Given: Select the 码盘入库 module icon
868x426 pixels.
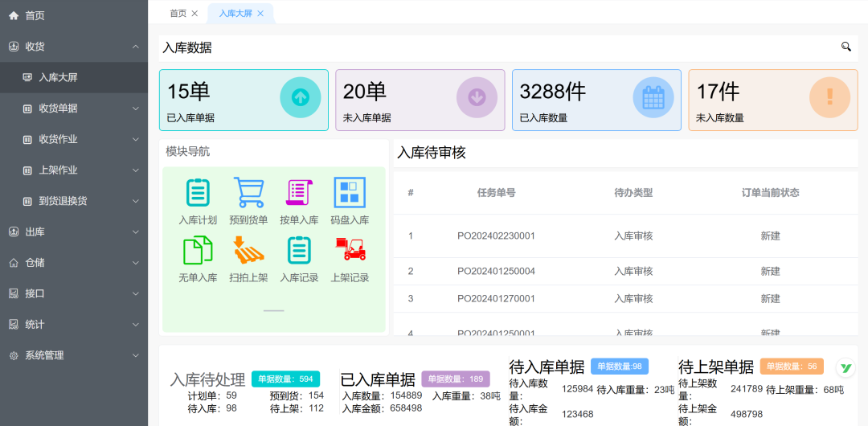Looking at the screenshot, I should click(350, 193).
